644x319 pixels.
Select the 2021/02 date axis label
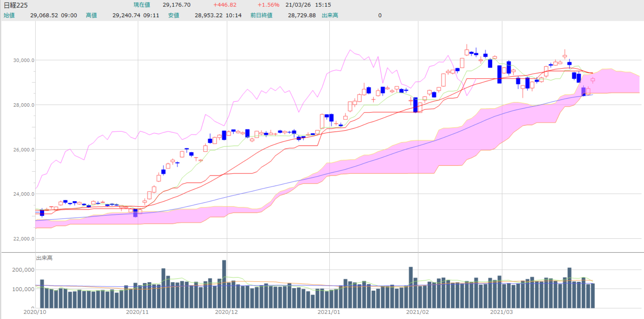pos(418,312)
